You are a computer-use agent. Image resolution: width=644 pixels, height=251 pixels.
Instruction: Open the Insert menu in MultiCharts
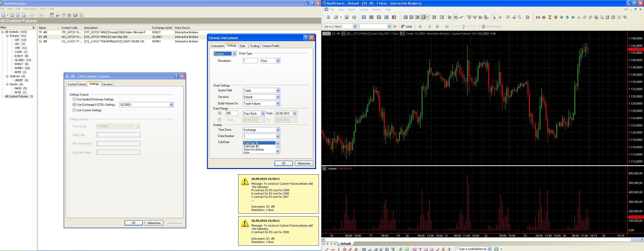pyautogui.click(x=351, y=10)
